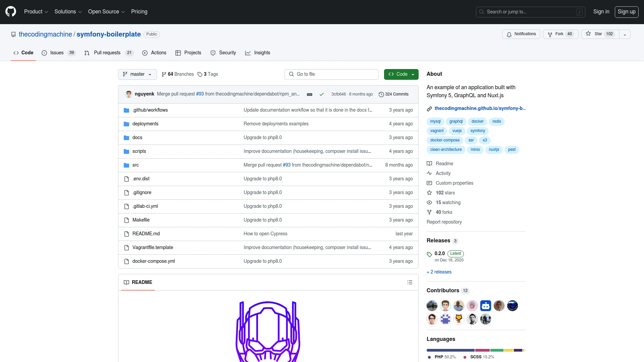Star the repository

click(x=600, y=34)
